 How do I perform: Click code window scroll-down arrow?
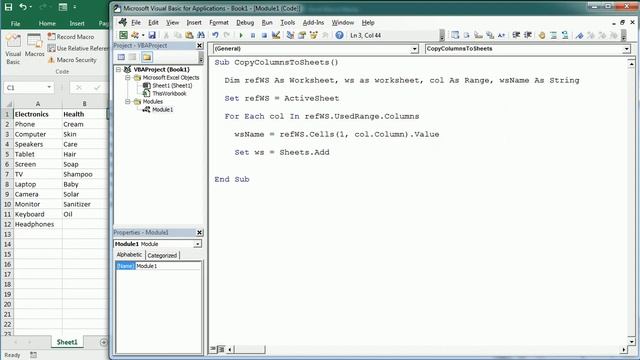pos(631,342)
